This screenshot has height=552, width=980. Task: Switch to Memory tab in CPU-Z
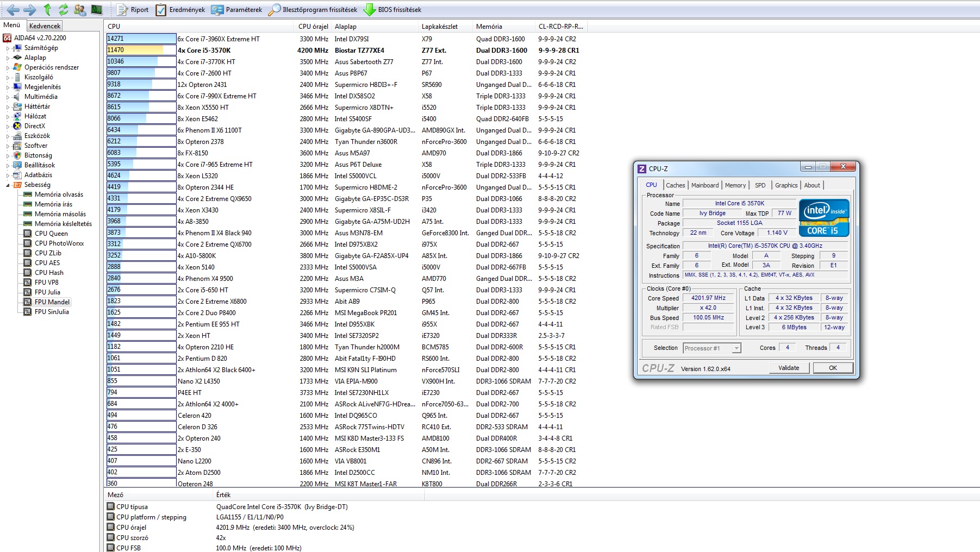(x=735, y=185)
